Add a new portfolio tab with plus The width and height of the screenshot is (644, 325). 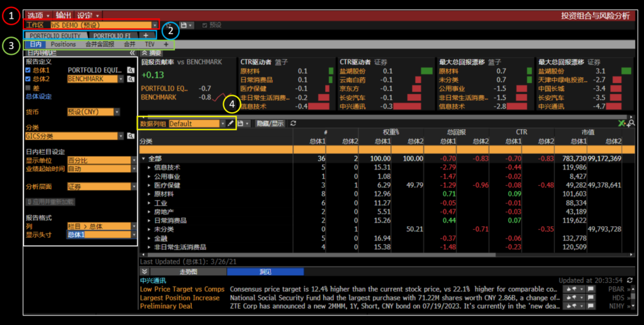[146, 36]
